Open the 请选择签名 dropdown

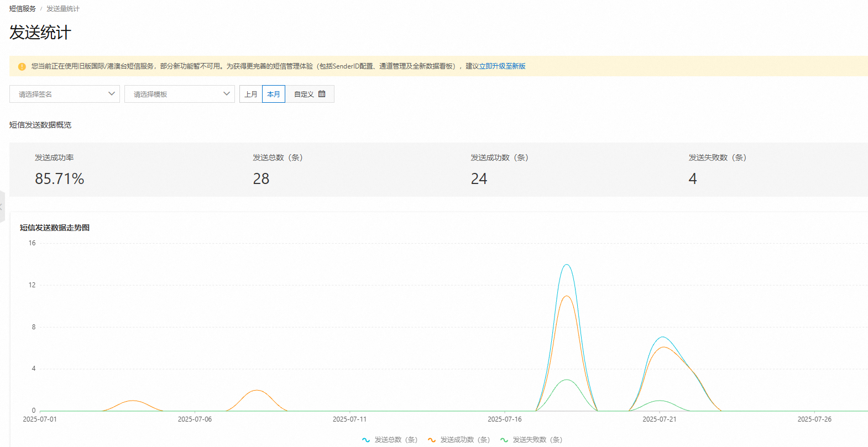pyautogui.click(x=65, y=94)
